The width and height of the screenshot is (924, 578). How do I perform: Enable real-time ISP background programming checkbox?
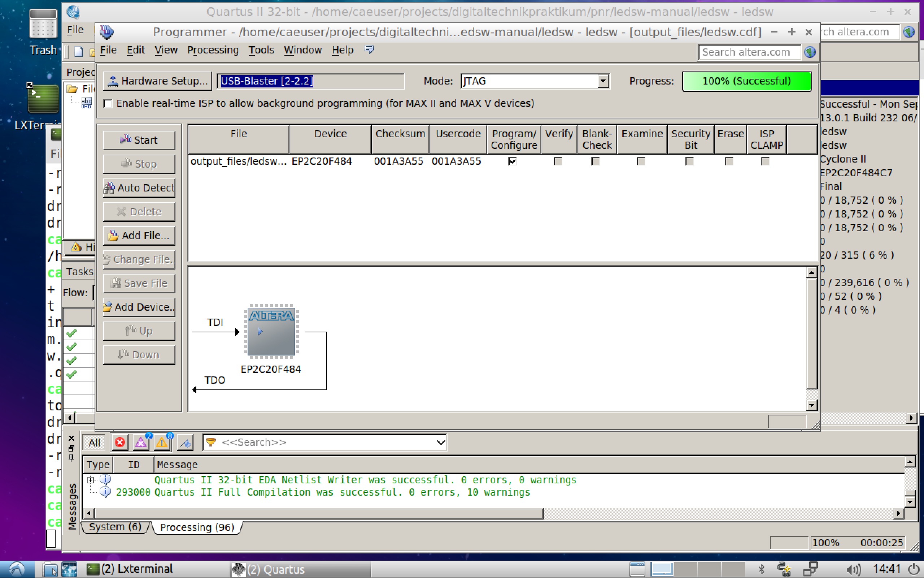(x=108, y=104)
